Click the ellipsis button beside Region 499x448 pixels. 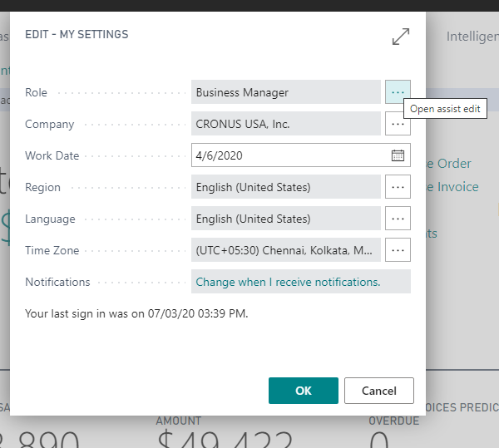(x=398, y=187)
